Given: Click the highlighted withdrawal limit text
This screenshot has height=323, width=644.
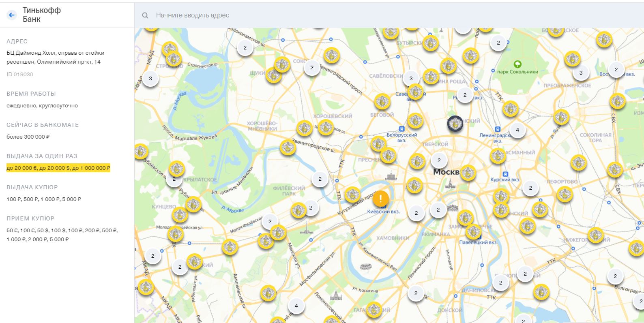Looking at the screenshot, I should [58, 168].
